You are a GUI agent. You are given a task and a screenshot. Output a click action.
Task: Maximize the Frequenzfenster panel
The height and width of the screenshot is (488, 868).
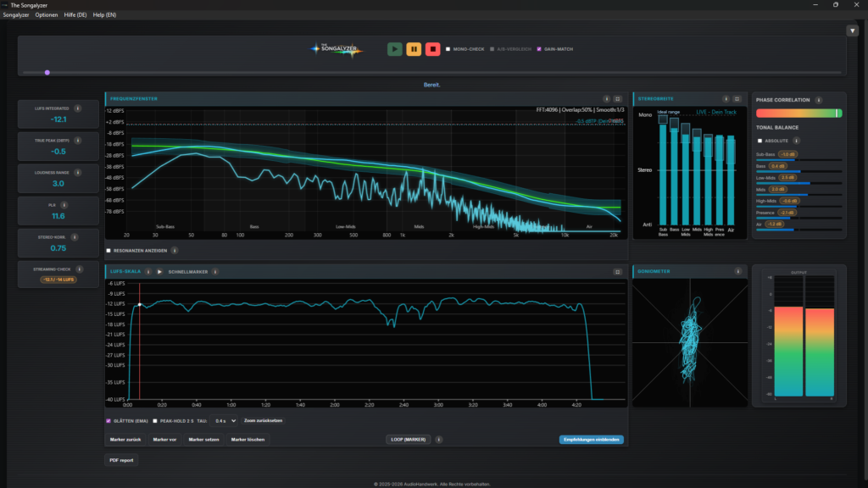click(618, 99)
